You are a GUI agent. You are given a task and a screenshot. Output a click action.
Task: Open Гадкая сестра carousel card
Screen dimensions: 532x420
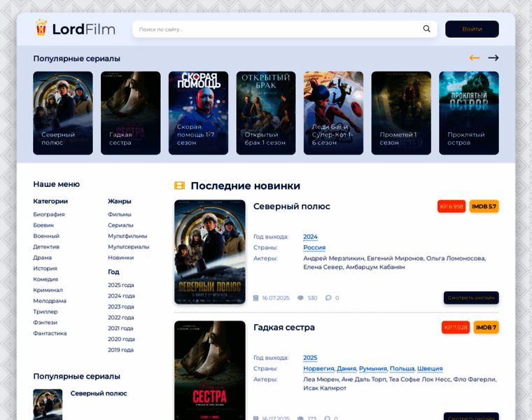click(x=131, y=113)
